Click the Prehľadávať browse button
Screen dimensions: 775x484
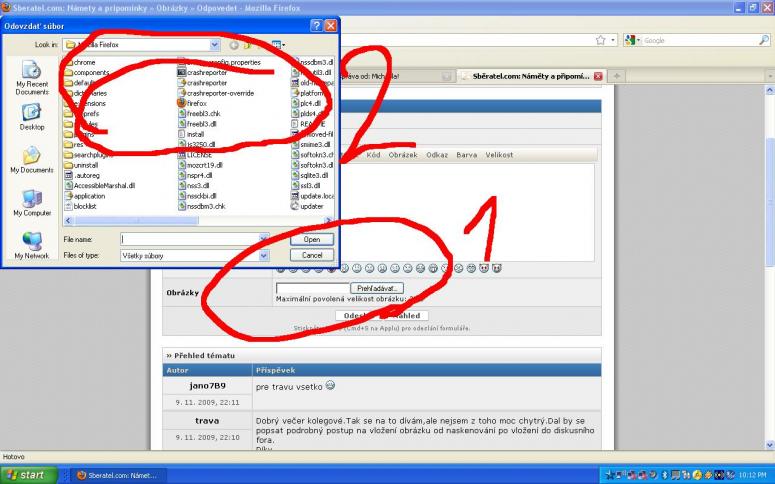[377, 288]
